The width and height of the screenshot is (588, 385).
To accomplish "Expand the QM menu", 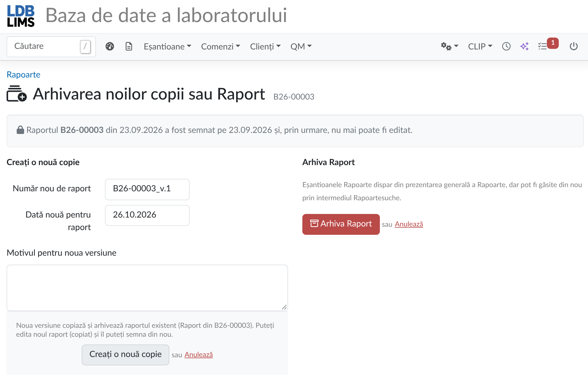I will pos(301,46).
